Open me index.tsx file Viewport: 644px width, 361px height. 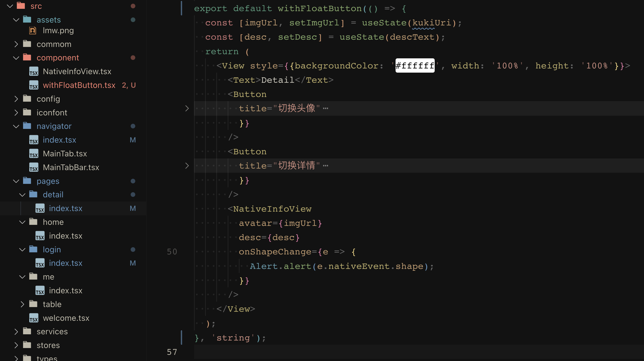[66, 290]
